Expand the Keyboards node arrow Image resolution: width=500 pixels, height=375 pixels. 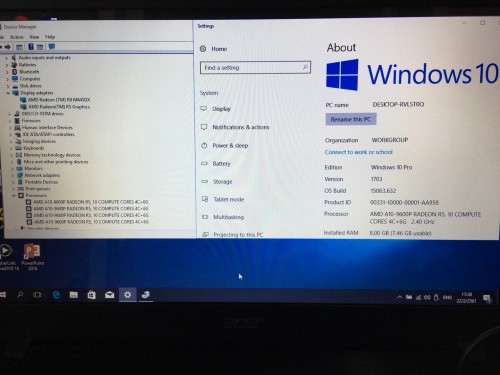point(11,148)
